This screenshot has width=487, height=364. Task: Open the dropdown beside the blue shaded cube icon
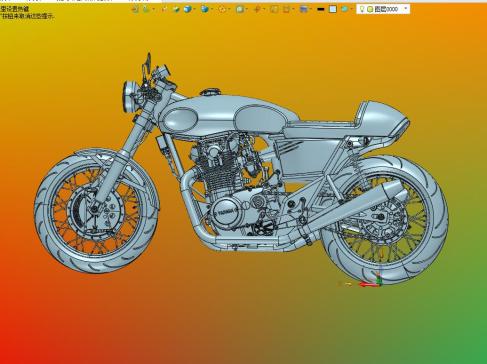coord(195,9)
